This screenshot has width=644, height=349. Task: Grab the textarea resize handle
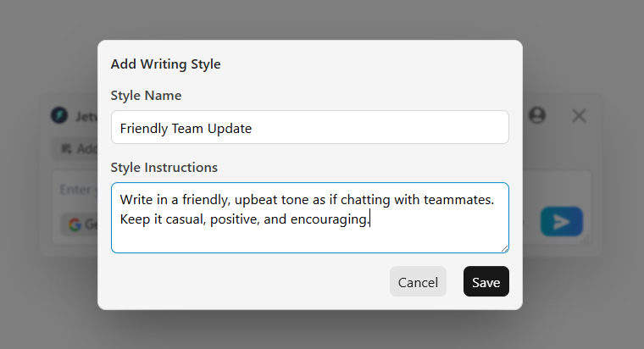[505, 249]
